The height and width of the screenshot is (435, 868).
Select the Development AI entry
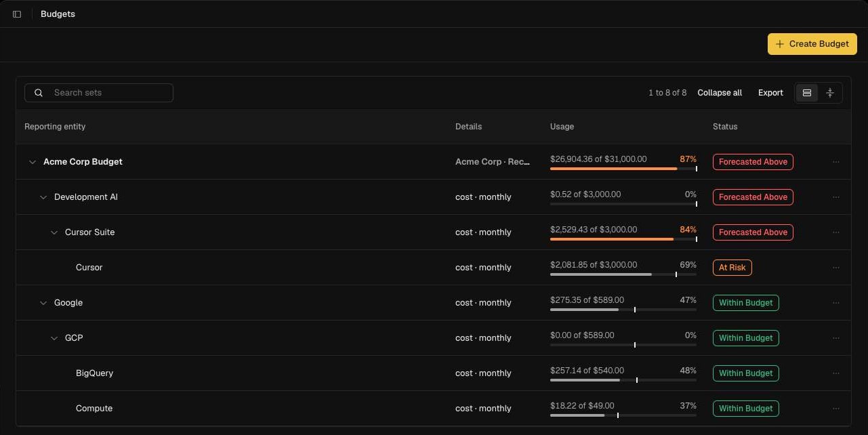click(x=86, y=197)
